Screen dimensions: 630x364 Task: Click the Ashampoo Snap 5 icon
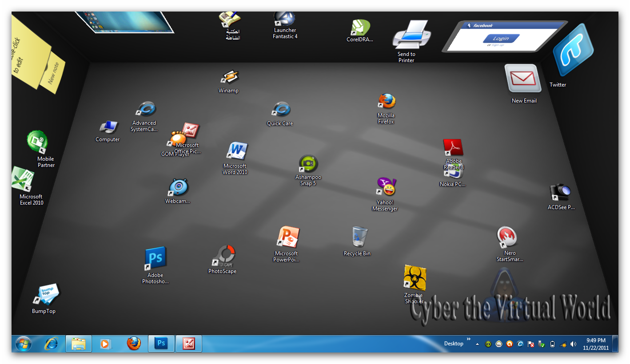pyautogui.click(x=308, y=164)
